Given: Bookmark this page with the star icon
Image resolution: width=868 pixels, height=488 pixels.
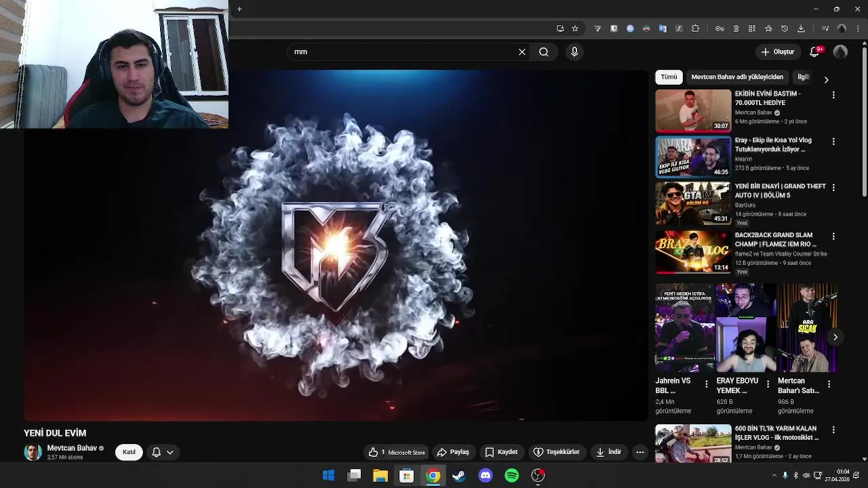Looking at the screenshot, I should 575,28.
